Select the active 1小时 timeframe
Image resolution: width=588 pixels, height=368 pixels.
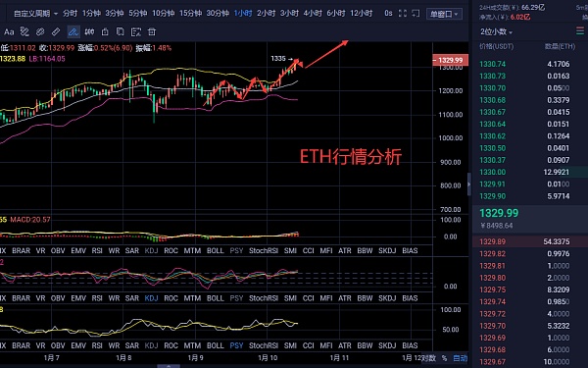[243, 14]
